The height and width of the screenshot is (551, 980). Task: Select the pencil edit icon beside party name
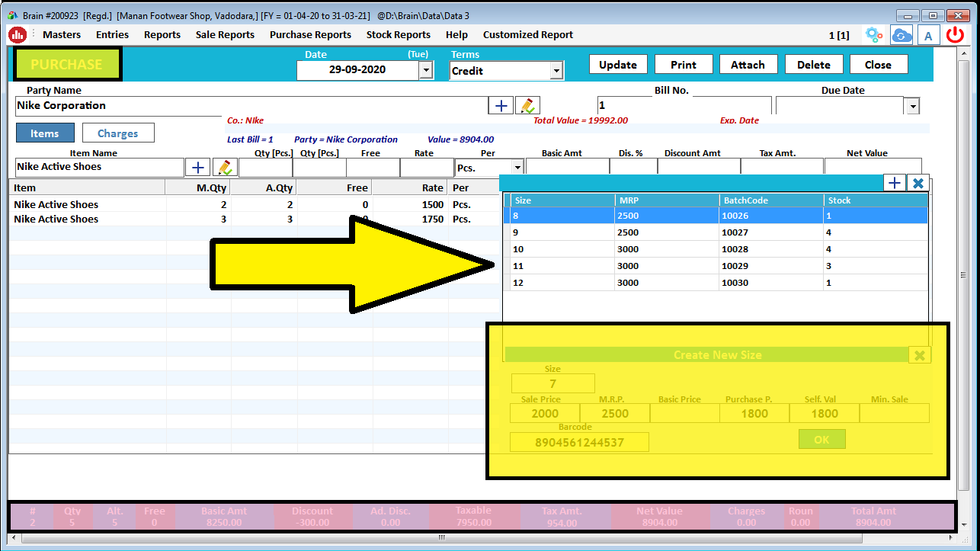(x=528, y=104)
